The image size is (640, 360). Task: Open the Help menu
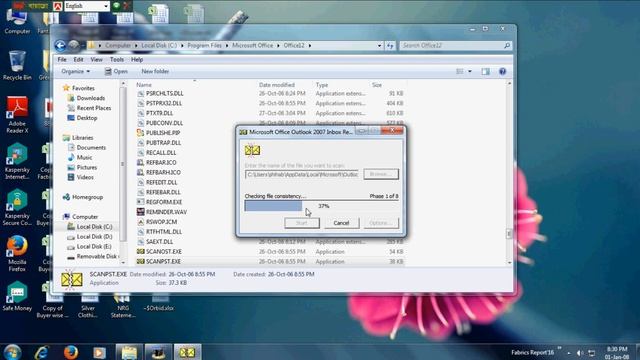pos(137,60)
